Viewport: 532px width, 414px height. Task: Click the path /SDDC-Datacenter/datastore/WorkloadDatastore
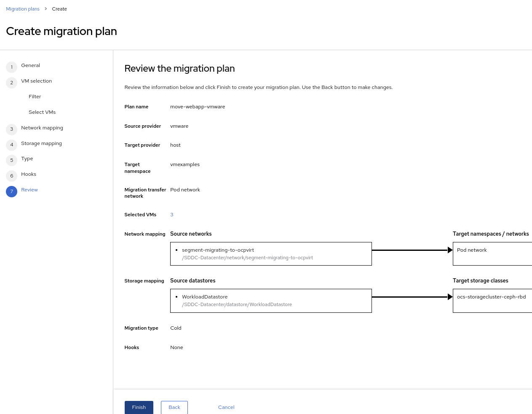click(x=237, y=304)
